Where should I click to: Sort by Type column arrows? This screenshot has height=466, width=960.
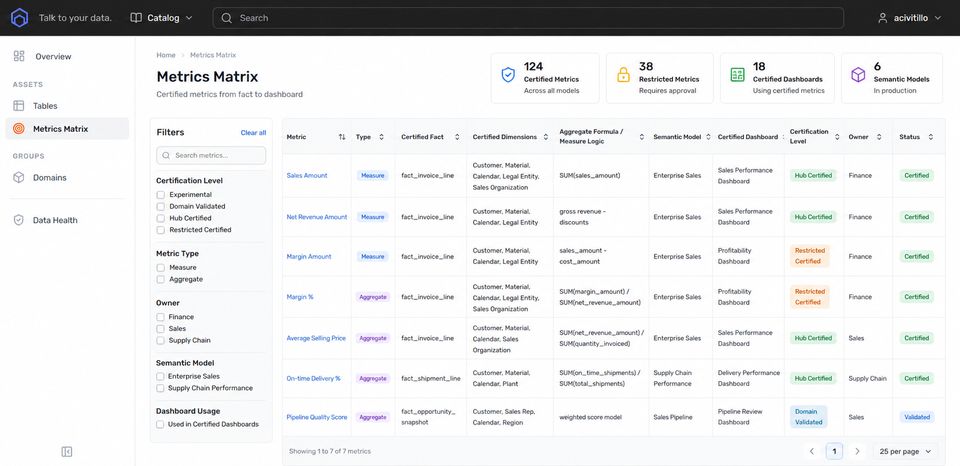381,137
